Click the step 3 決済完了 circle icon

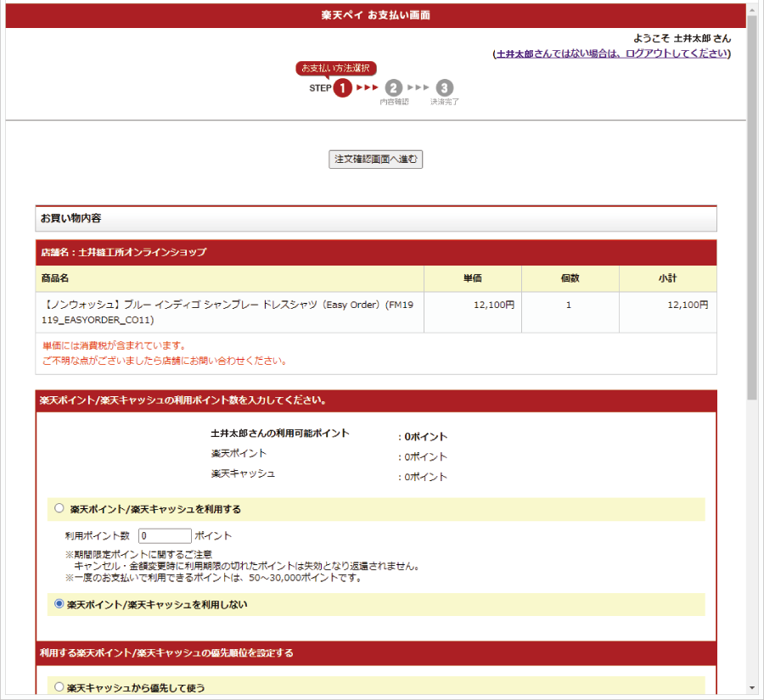coord(444,87)
